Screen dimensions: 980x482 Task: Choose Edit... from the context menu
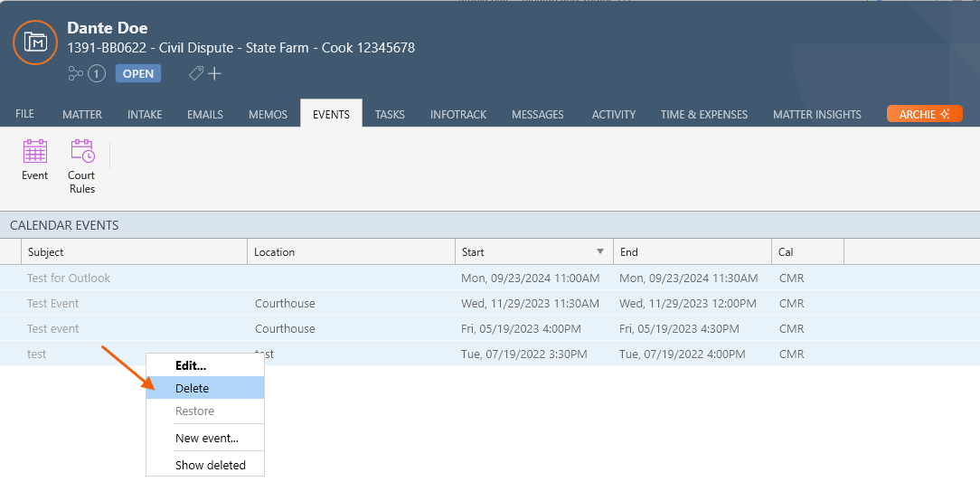click(x=205, y=365)
